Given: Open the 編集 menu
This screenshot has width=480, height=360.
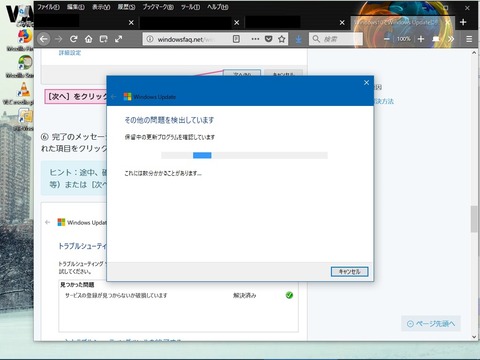Looking at the screenshot, I should 76,7.
